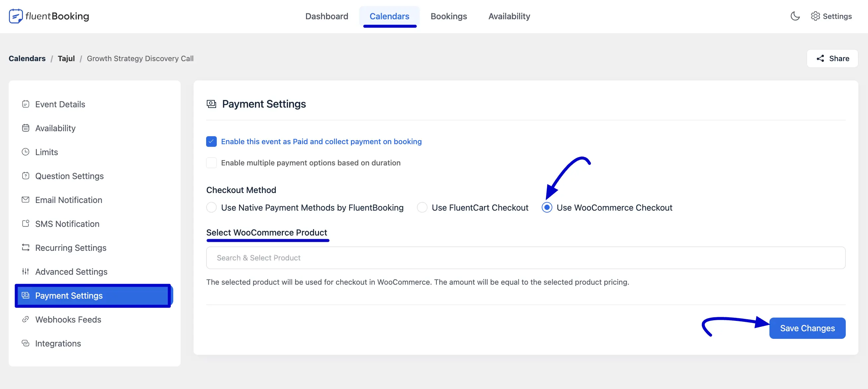Click the Share button
The image size is (868, 389).
pos(832,59)
